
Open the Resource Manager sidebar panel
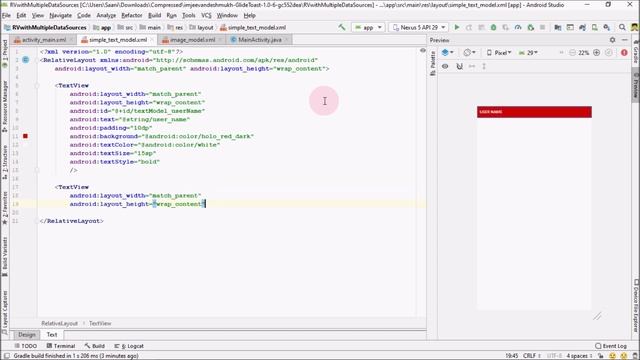coord(4,106)
